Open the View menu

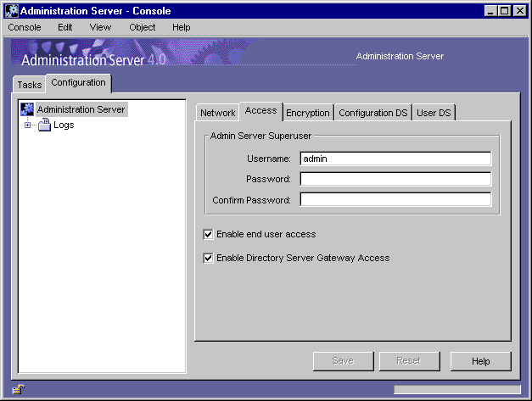(x=100, y=27)
